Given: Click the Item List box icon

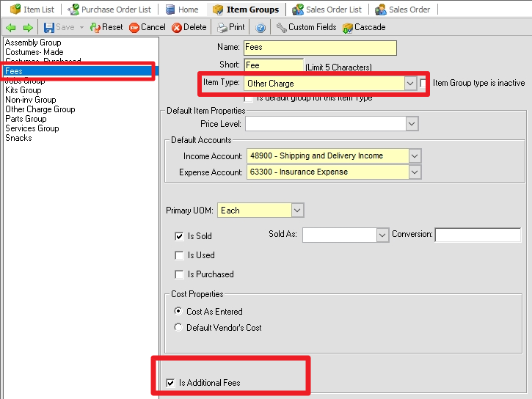Looking at the screenshot, I should (15, 9).
